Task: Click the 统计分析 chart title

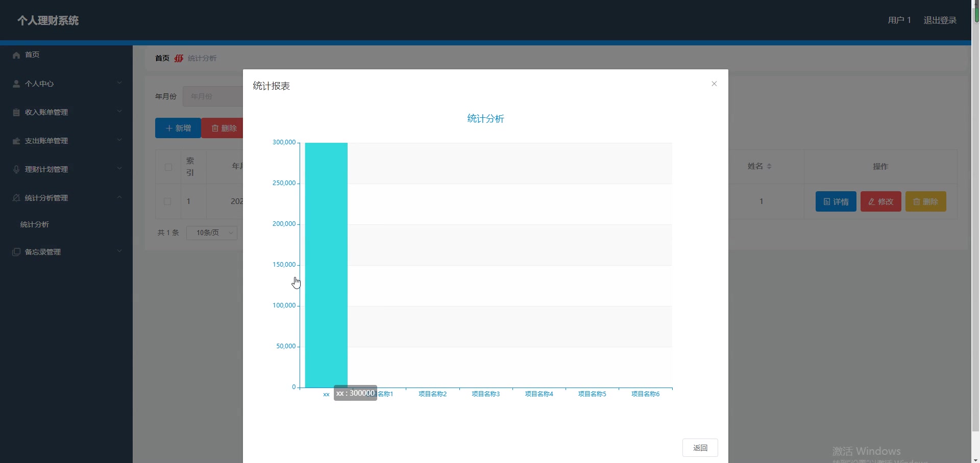Action: point(486,119)
